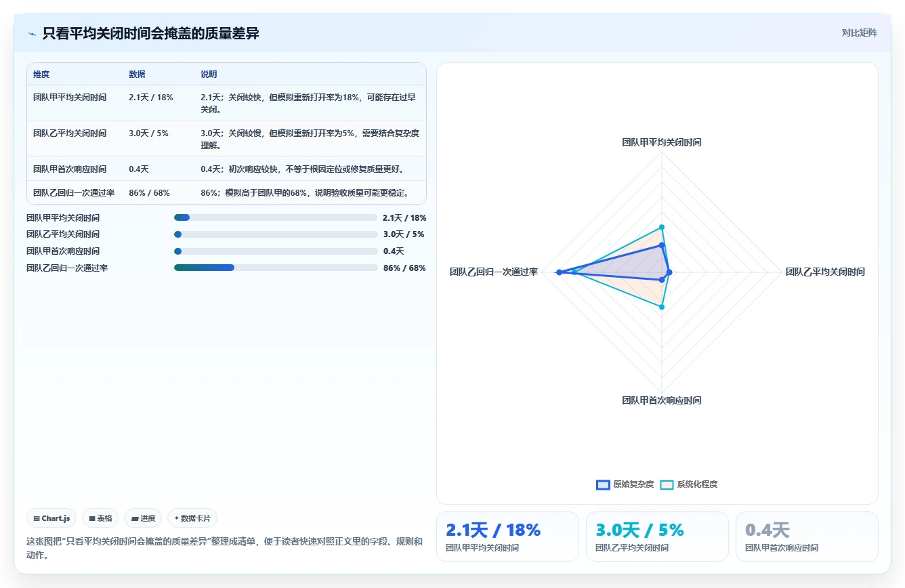Click radar axis label 团队乙平均关闭时间
Image resolution: width=905 pixels, height=588 pixels.
(825, 272)
